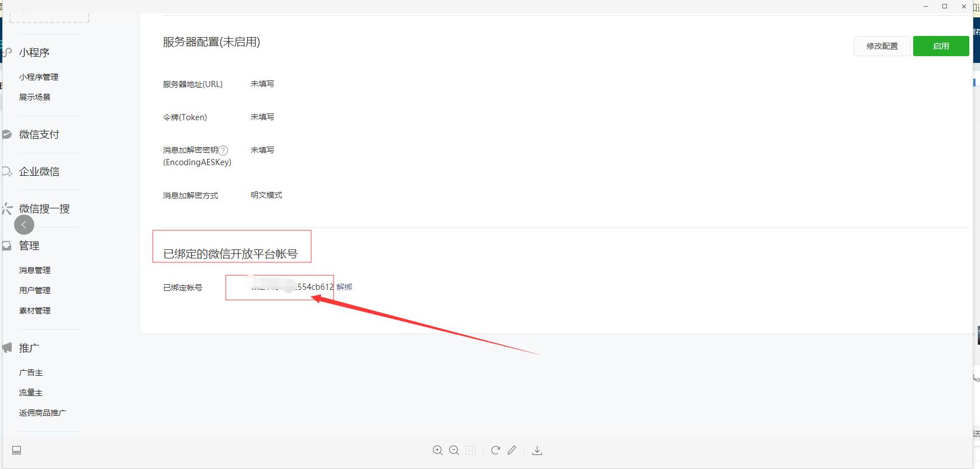The width and height of the screenshot is (980, 469).
Task: Zoom out using the magnifier minus icon
Action: (x=454, y=450)
